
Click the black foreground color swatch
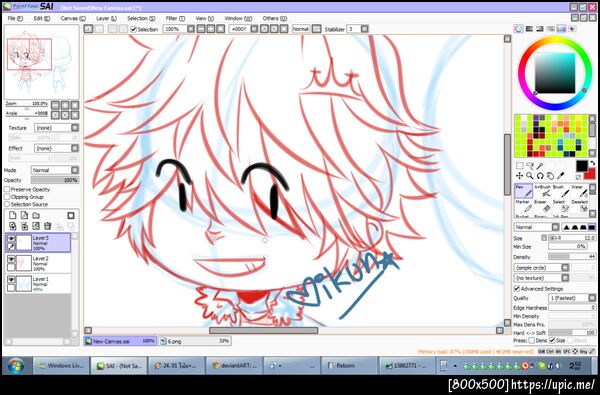582,166
